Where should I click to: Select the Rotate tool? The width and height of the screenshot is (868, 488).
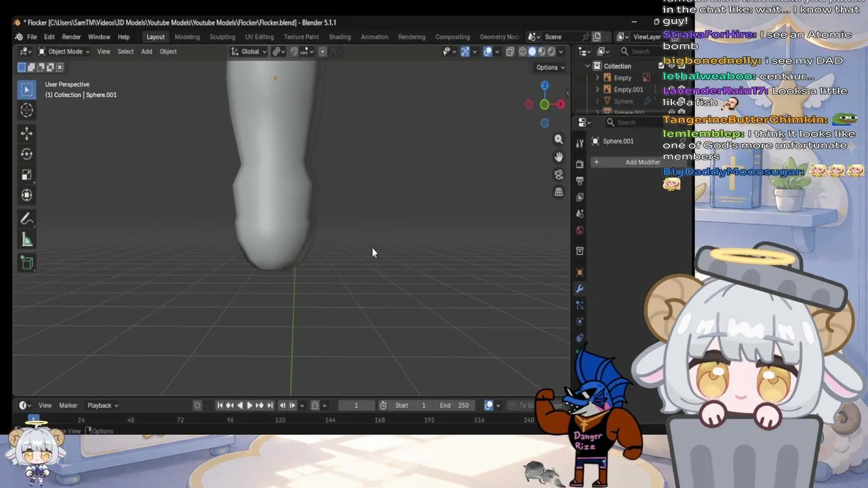tap(26, 154)
